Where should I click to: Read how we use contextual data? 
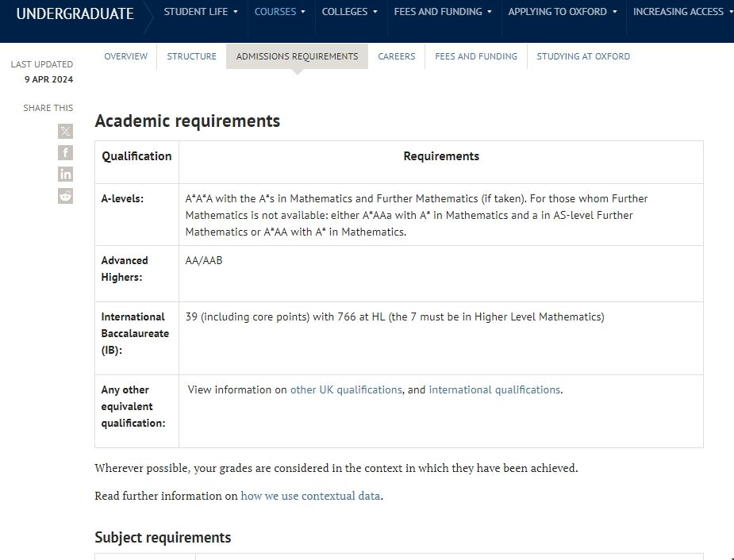310,496
